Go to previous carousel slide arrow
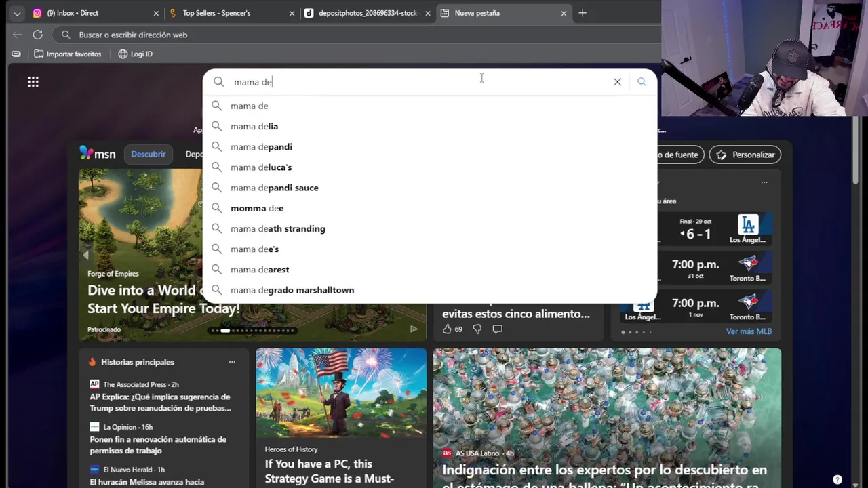 coord(85,255)
